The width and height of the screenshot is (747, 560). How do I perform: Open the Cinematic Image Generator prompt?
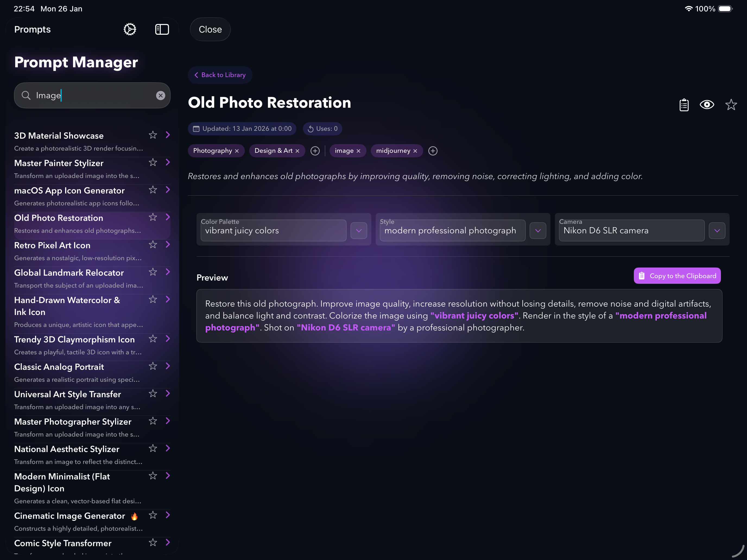[x=69, y=516]
